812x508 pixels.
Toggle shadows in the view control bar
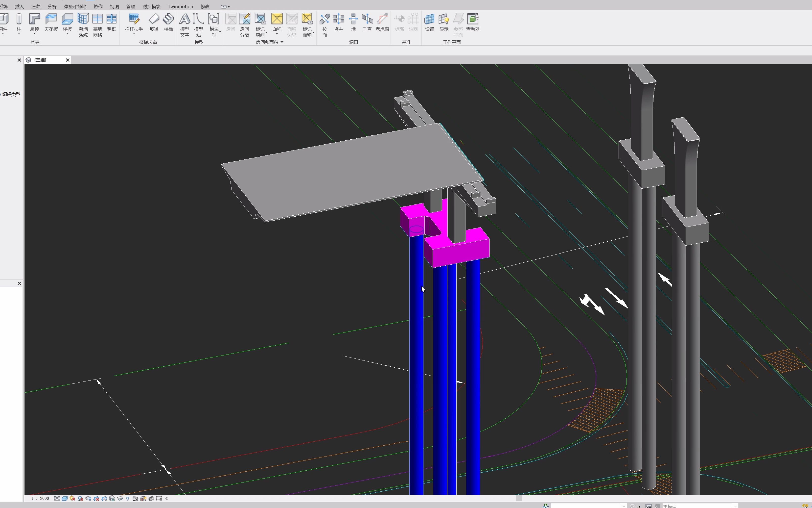coord(80,498)
